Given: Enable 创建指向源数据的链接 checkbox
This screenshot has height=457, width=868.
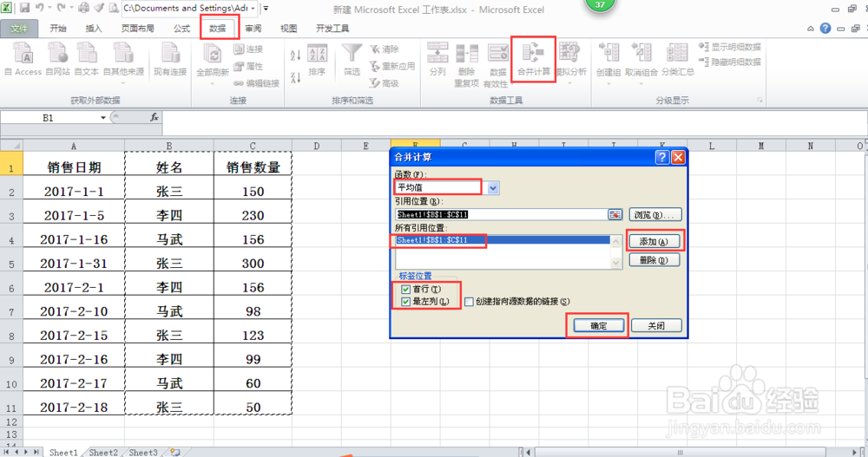Looking at the screenshot, I should click(x=469, y=302).
